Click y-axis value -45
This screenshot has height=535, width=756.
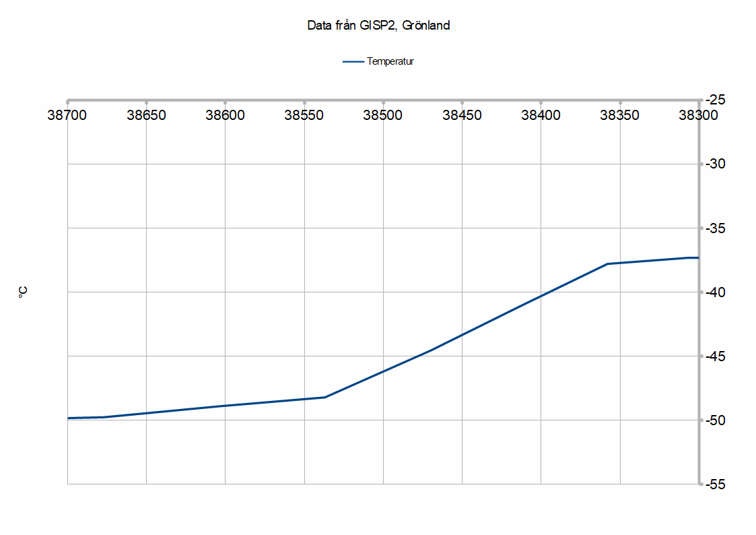tap(716, 356)
